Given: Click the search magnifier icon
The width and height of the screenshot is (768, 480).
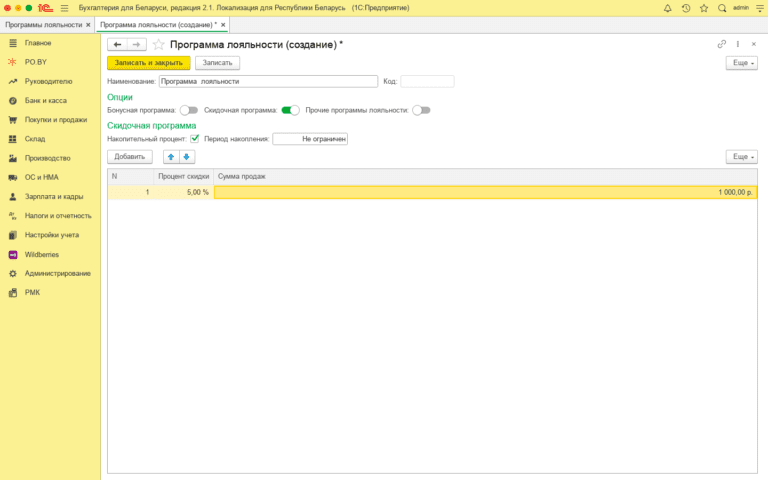Looking at the screenshot, I should pyautogui.click(x=722, y=8).
